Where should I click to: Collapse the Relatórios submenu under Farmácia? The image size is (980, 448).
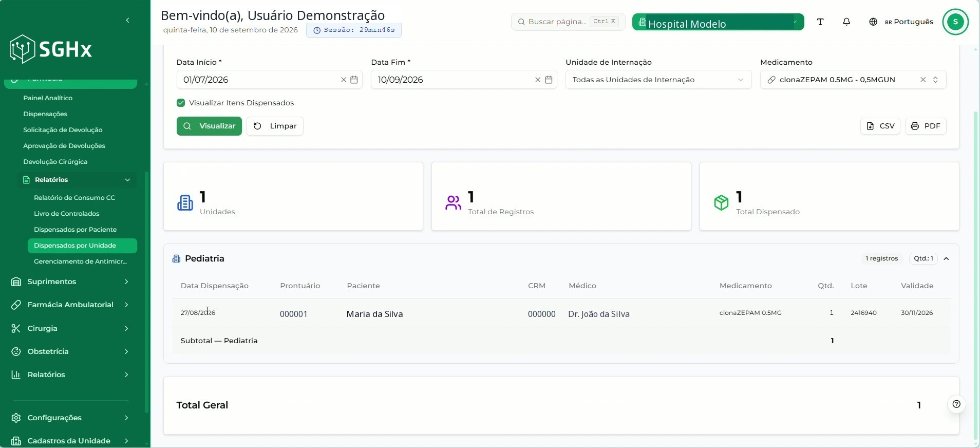(77, 180)
